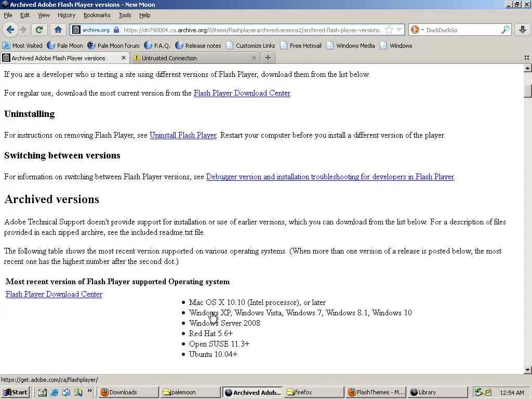
Task: Click the taskbar clock showing 12:54 AM
Action: coord(512,393)
